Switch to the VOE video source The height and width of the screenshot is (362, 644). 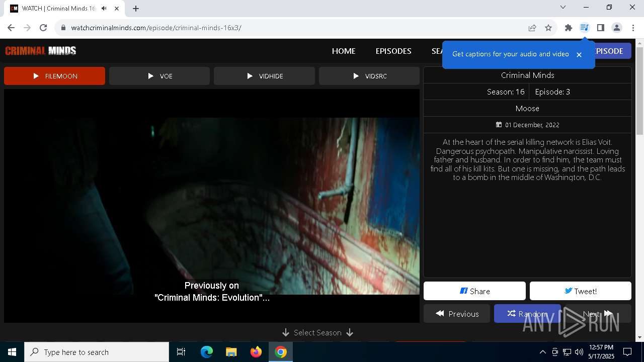pyautogui.click(x=159, y=76)
